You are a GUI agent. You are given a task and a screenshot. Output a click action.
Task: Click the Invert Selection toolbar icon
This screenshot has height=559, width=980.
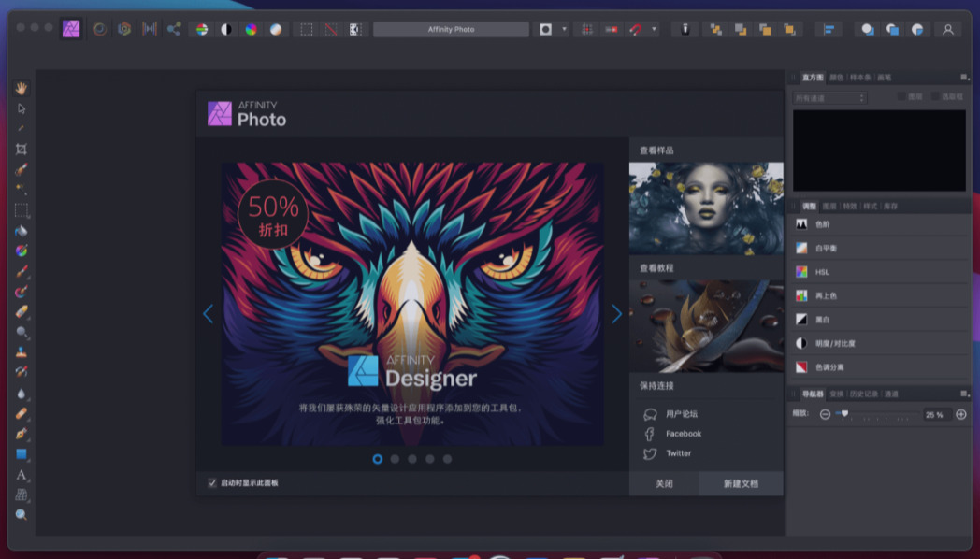point(355,29)
